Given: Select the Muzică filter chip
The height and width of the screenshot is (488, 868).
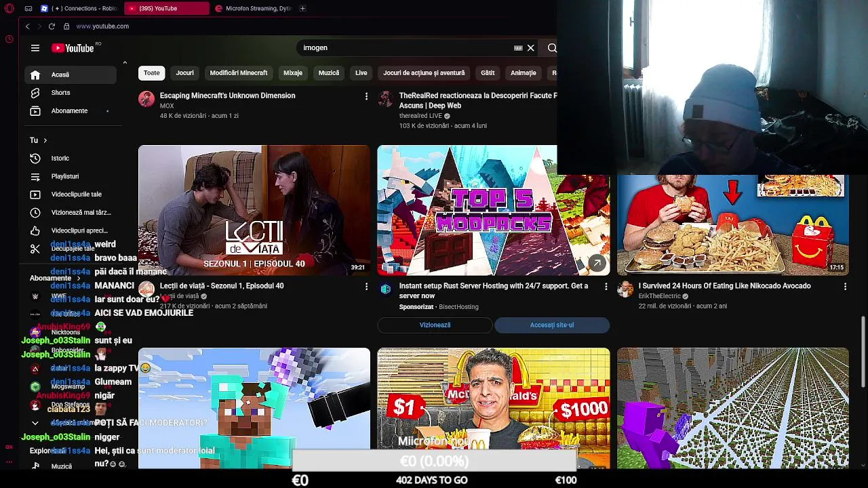Looking at the screenshot, I should 329,73.
